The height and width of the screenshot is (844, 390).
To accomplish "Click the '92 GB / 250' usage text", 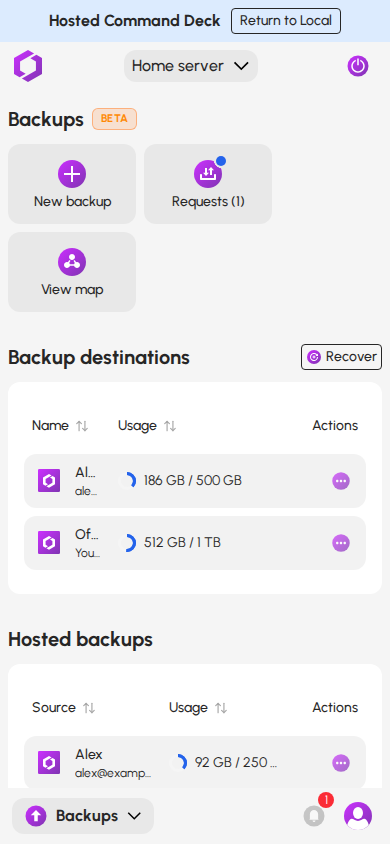I will click(236, 763).
